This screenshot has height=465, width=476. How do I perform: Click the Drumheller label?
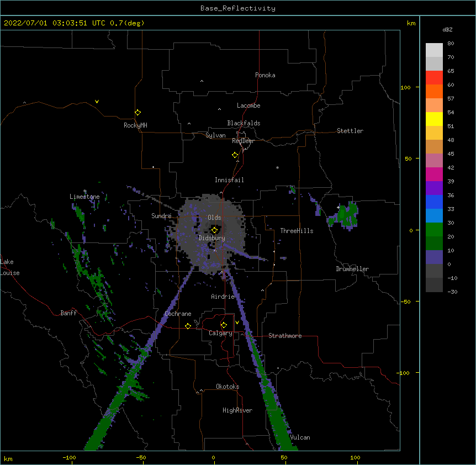coord(352,269)
